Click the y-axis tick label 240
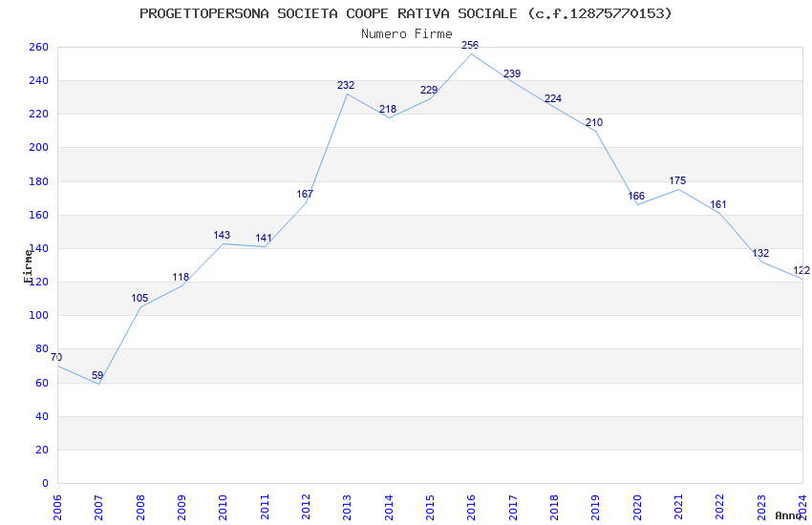This screenshot has height=525, width=812. pyautogui.click(x=38, y=81)
